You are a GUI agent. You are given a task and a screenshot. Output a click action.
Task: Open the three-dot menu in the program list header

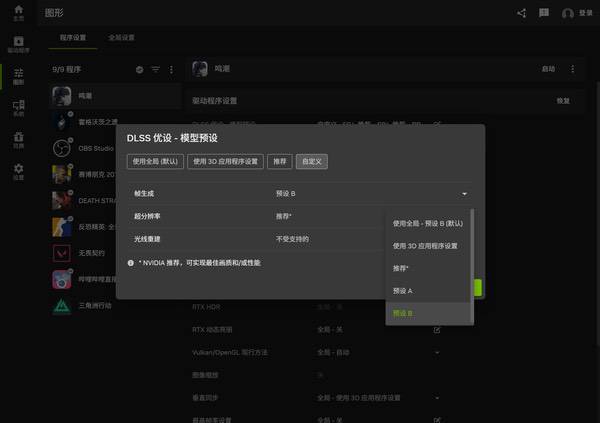coord(171,69)
